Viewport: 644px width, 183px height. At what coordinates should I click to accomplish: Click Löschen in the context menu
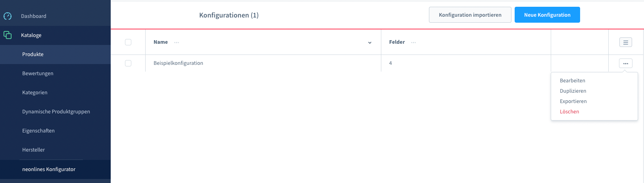pos(569,111)
